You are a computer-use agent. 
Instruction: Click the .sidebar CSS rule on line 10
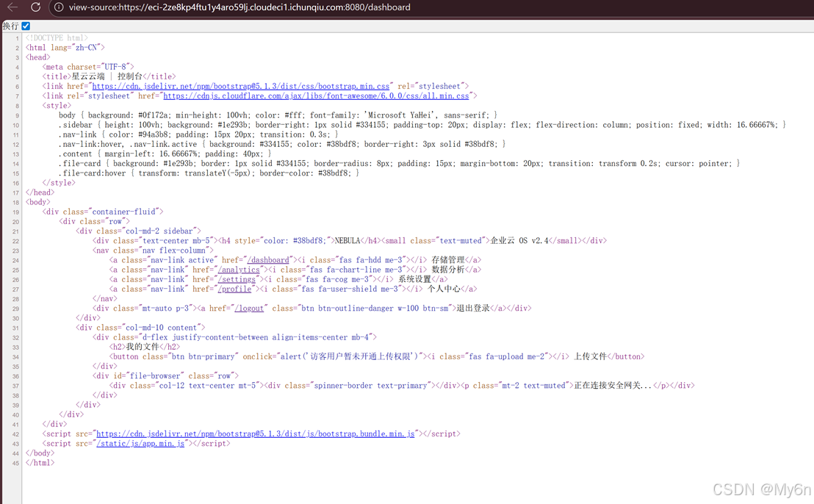(422, 125)
